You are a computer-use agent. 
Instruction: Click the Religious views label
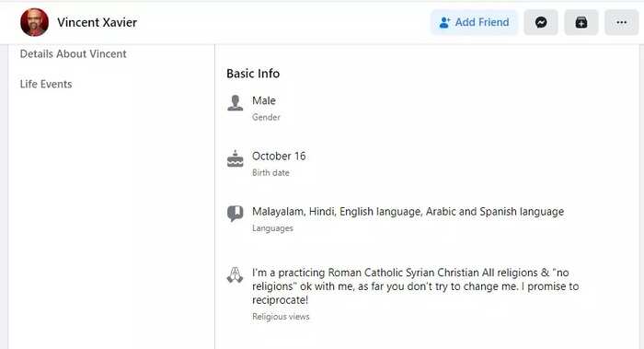281,317
